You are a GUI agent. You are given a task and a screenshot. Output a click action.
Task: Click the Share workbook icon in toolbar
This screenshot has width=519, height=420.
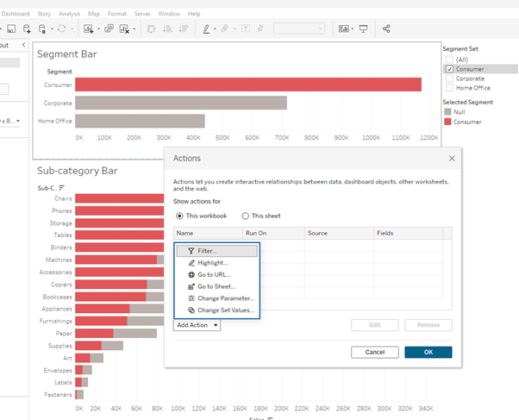point(386,28)
